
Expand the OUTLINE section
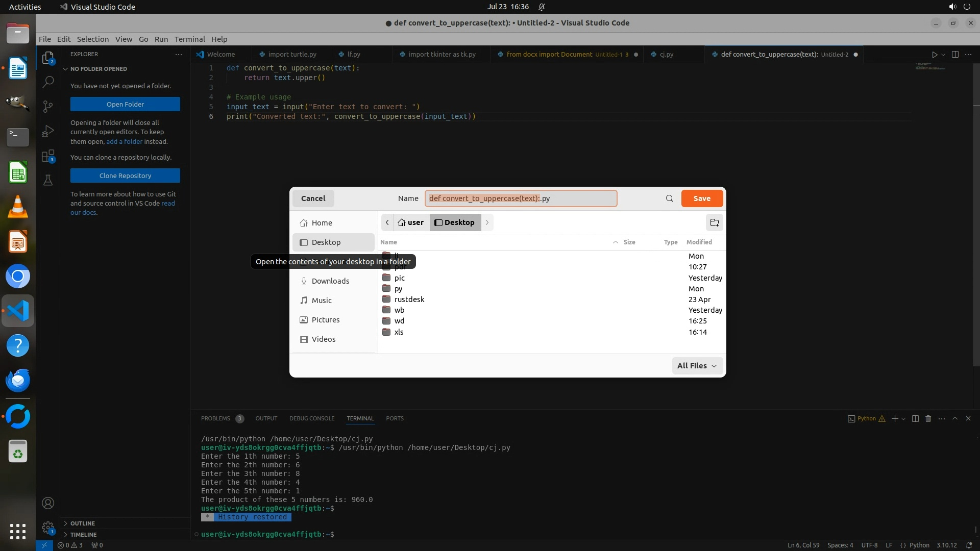(83, 523)
